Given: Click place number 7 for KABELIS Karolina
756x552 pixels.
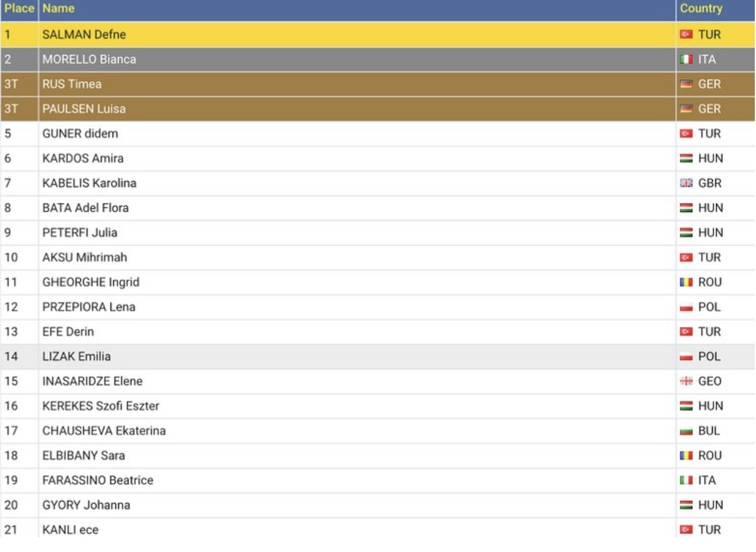Looking at the screenshot, I should pos(8,184).
